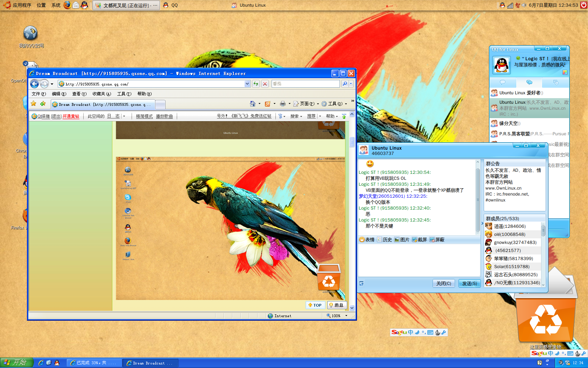
Task: Click the 已完成 33% taskbar item
Action: coord(94,363)
